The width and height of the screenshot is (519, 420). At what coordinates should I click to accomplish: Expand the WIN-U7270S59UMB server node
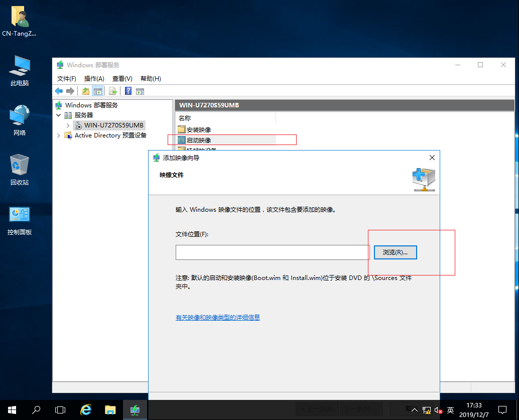pos(68,125)
